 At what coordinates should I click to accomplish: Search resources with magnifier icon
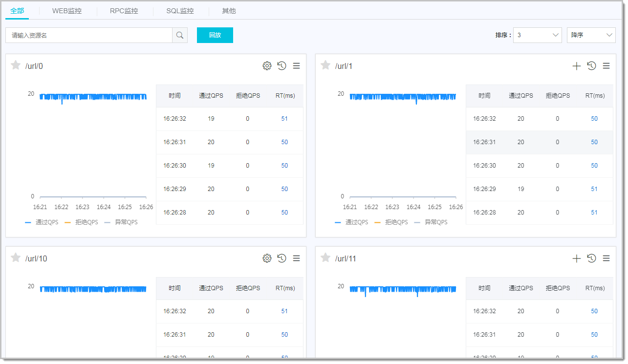point(180,35)
